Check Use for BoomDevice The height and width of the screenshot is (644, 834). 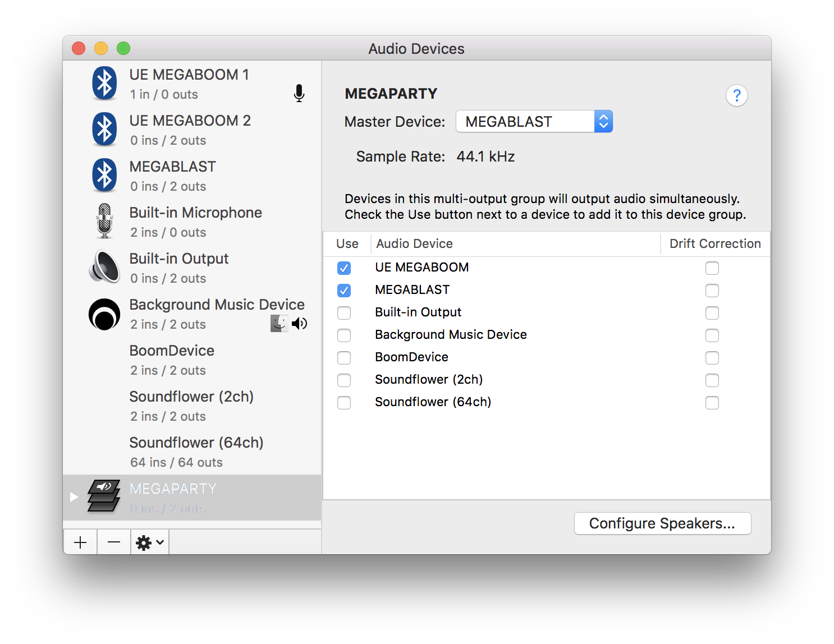click(x=344, y=358)
